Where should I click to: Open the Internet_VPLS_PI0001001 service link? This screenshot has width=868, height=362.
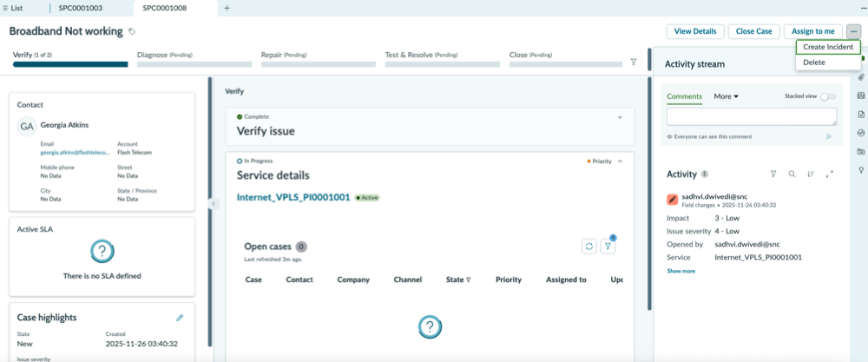pyautogui.click(x=293, y=197)
